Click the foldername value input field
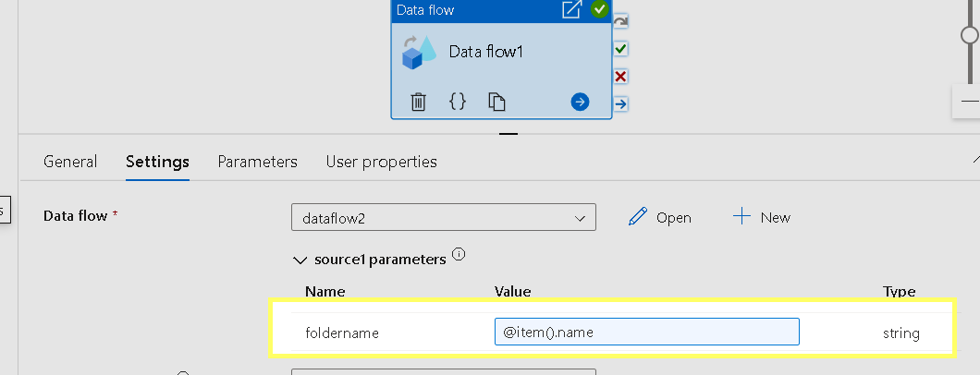The width and height of the screenshot is (980, 375). 646,333
